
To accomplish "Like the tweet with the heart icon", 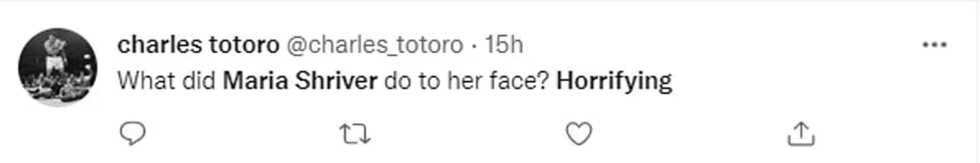I will click(x=579, y=134).
